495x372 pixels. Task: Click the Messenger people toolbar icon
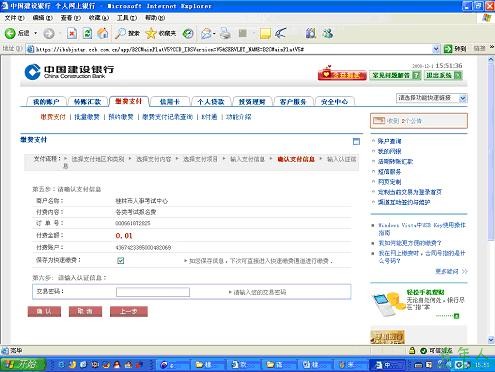coord(328,33)
